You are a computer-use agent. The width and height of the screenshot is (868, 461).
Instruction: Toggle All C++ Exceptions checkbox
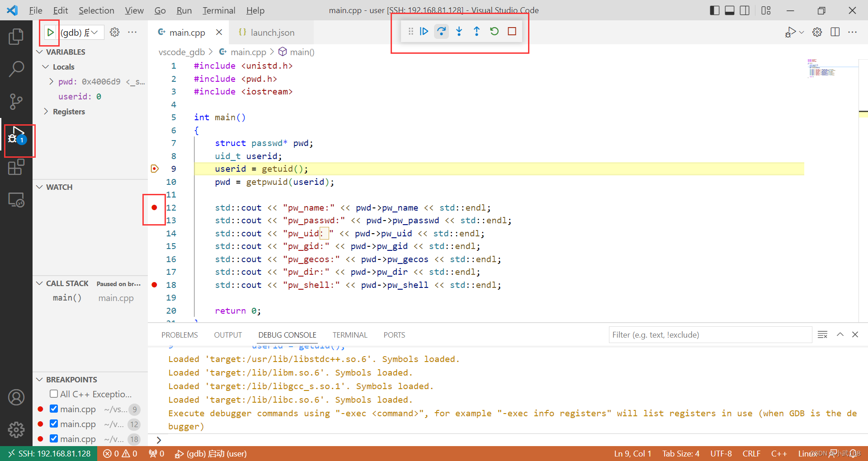coord(54,394)
